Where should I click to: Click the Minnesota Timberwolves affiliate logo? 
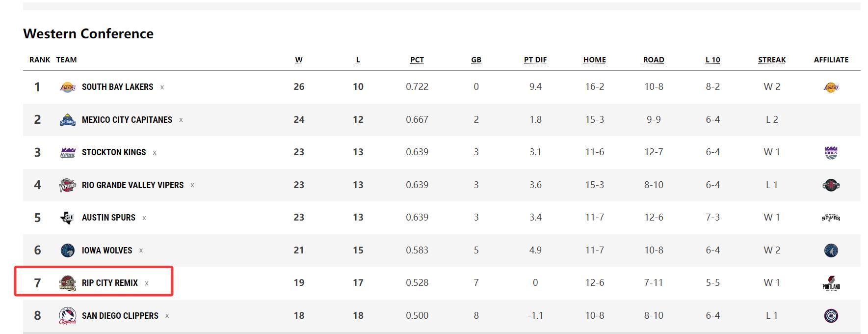point(831,250)
